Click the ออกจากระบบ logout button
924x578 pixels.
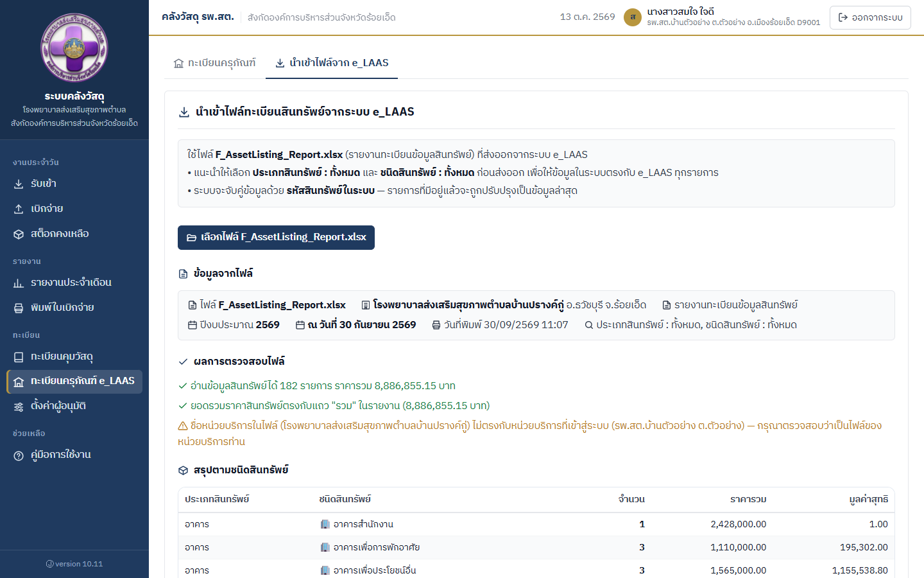(870, 17)
